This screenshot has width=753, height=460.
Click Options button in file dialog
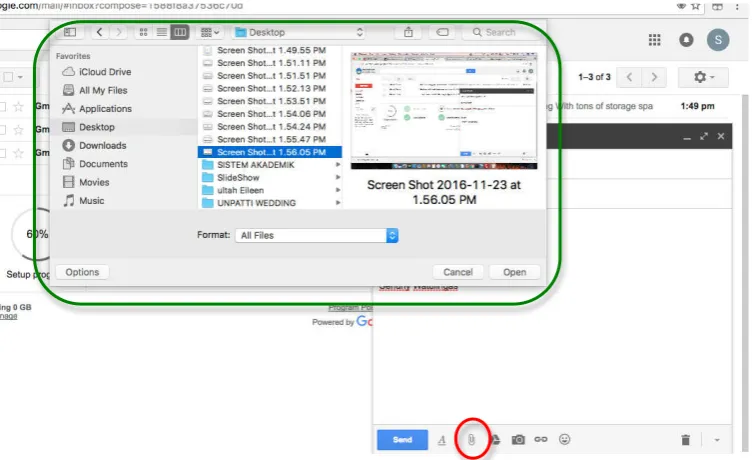[x=82, y=272]
